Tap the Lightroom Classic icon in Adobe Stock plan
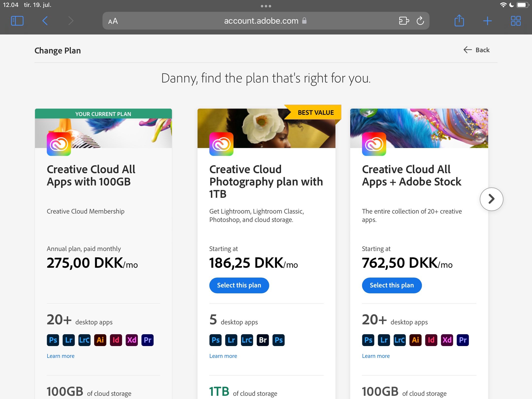 (x=400, y=340)
